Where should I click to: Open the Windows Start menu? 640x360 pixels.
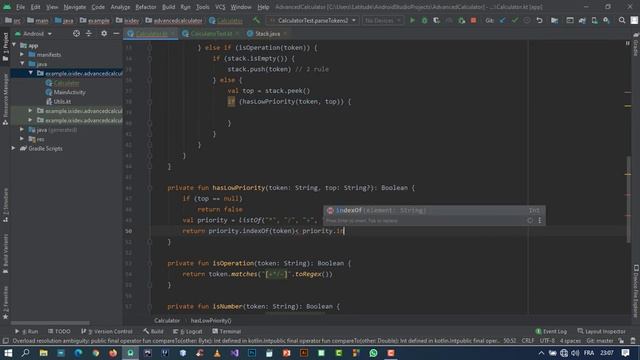point(8,353)
